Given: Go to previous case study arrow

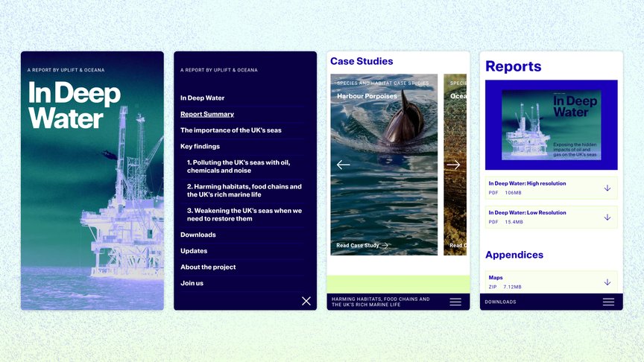Looking at the screenshot, I should [343, 165].
